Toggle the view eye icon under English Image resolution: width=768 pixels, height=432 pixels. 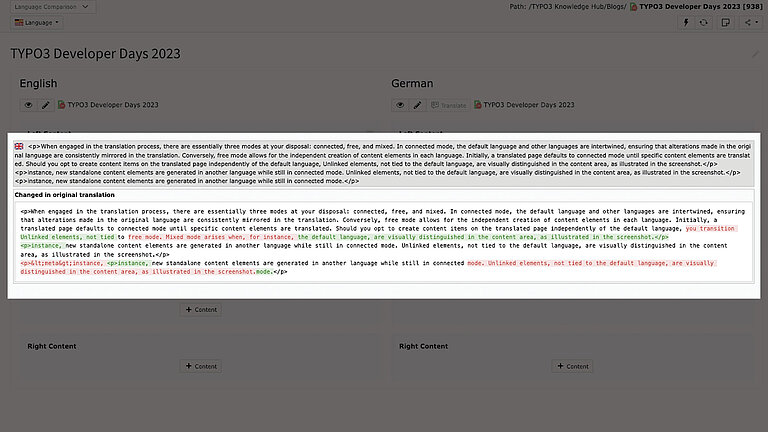(x=28, y=104)
